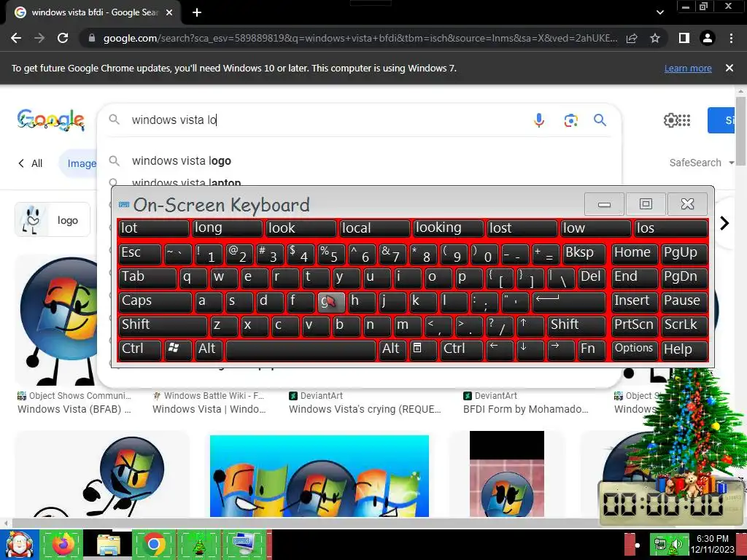Choose predicted word 'looking' on keyboard
747x560 pixels.
[x=449, y=228]
